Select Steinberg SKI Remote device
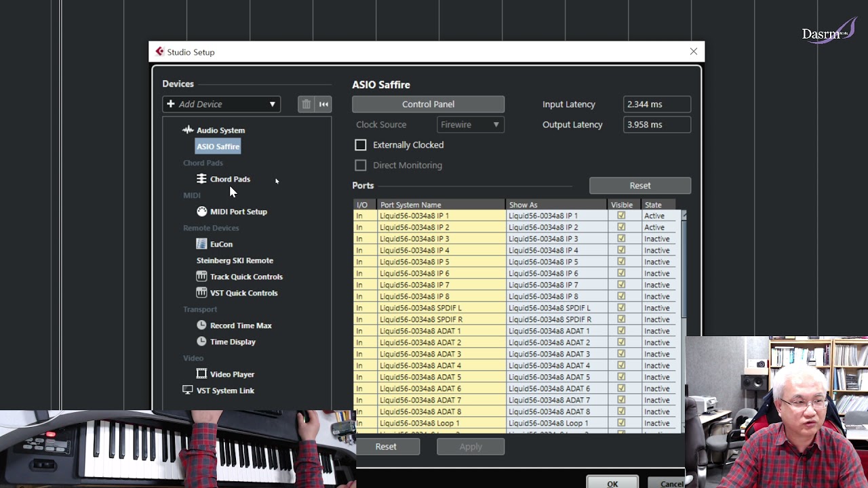Screen dimensions: 868x488 (235, 260)
